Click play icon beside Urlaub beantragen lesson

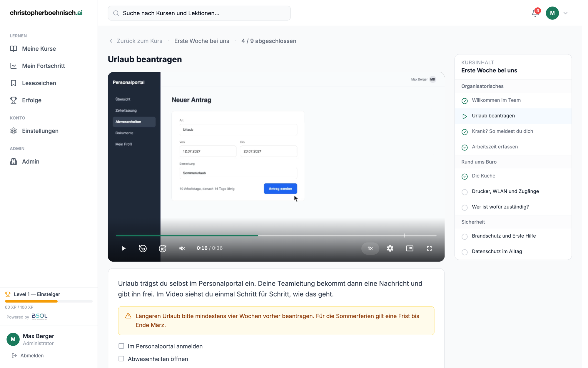click(x=465, y=117)
